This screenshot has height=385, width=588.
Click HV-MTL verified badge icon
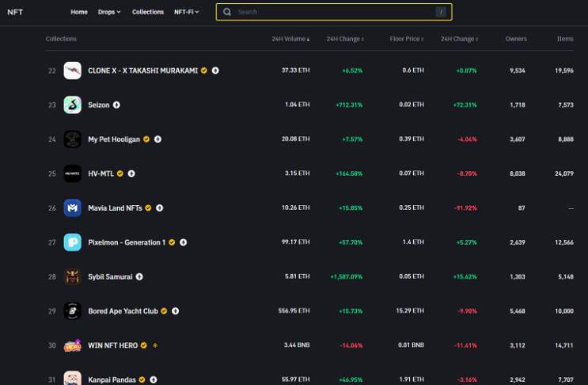click(120, 173)
